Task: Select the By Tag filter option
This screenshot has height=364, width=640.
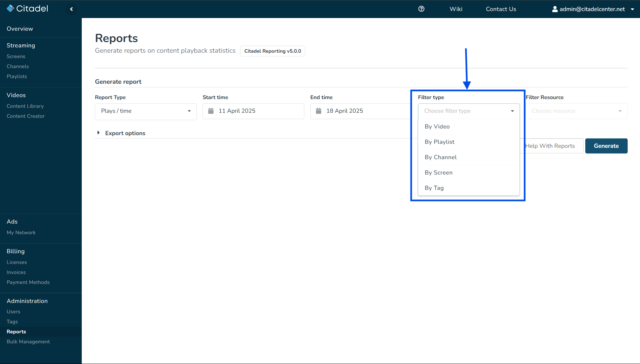Action: [469, 188]
